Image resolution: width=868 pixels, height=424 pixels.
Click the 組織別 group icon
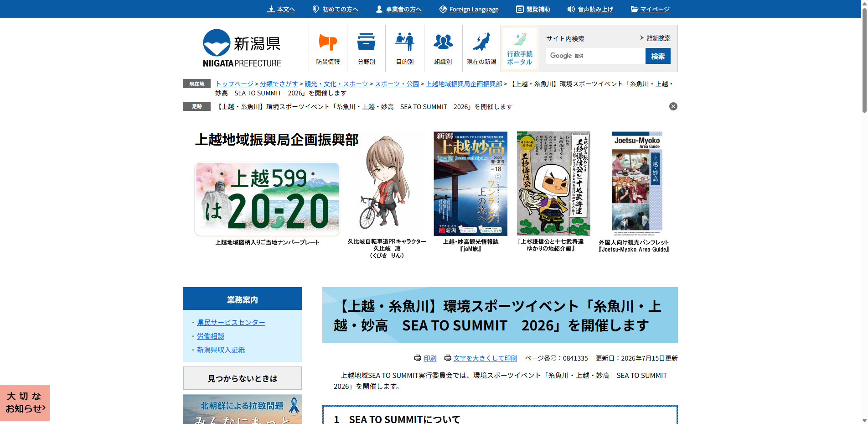click(x=443, y=49)
